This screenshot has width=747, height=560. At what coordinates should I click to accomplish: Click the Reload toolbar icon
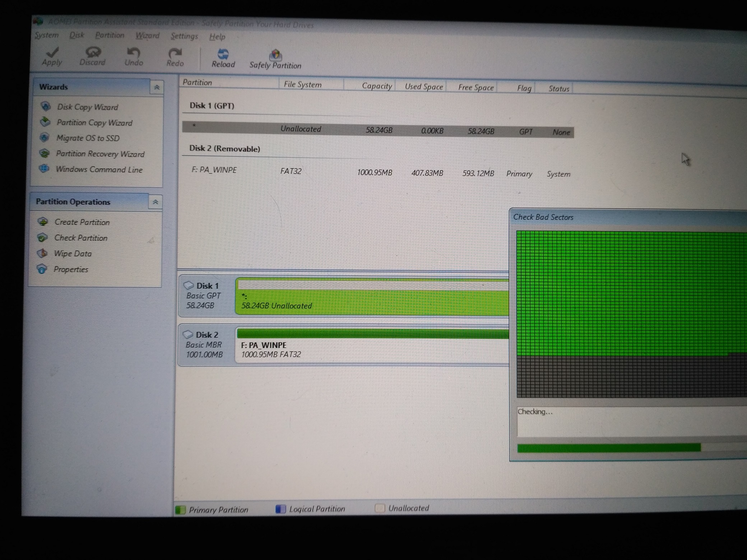(223, 55)
